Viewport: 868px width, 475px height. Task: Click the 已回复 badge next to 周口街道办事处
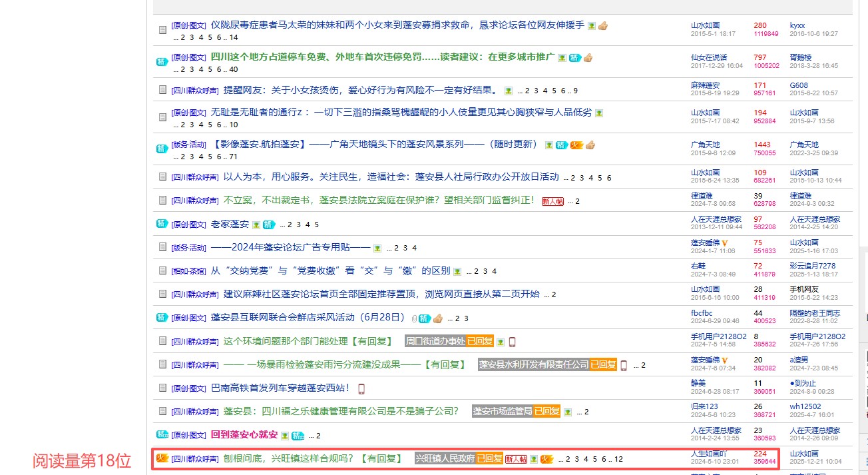point(479,342)
